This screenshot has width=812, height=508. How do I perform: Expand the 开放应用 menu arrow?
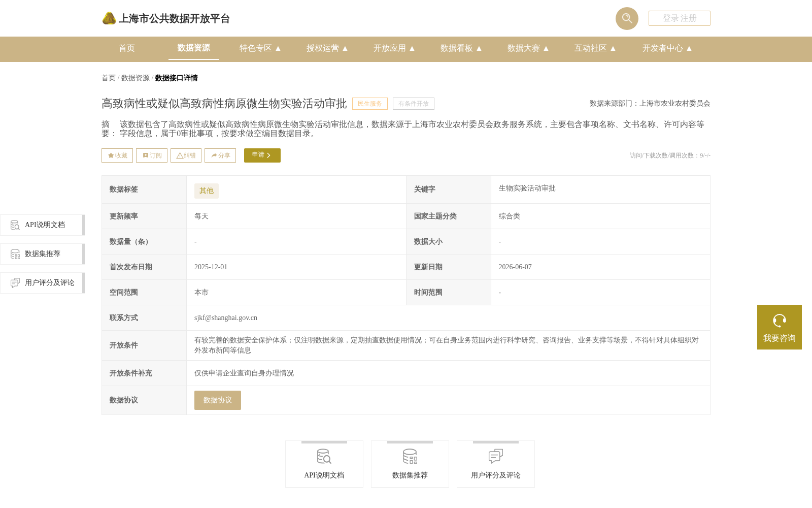pos(412,48)
